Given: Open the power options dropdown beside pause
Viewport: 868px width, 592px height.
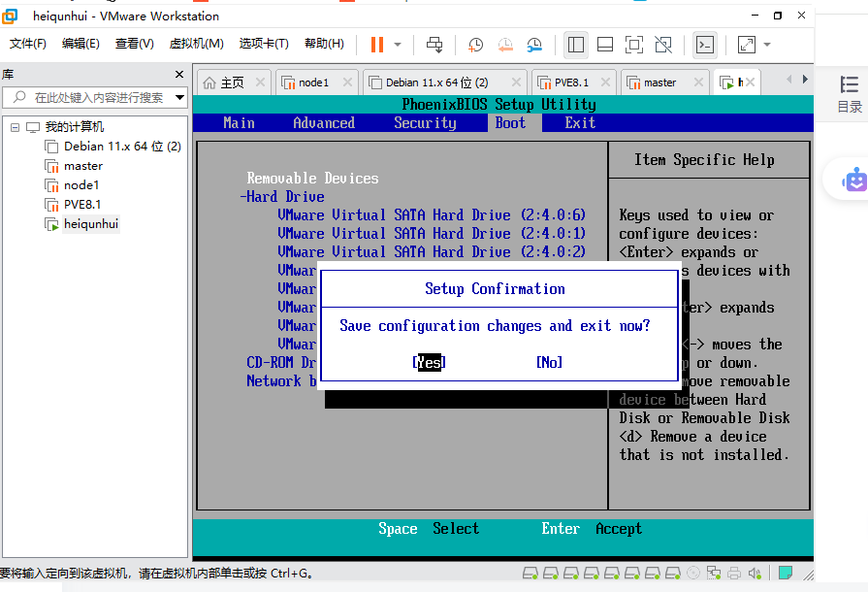Looking at the screenshot, I should (398, 45).
